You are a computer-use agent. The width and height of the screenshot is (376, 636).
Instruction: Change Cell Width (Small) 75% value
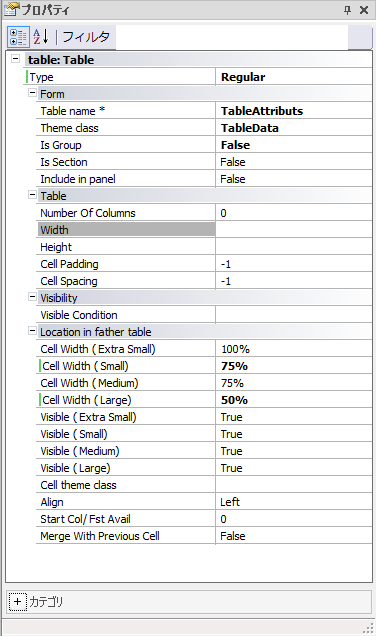tap(294, 366)
